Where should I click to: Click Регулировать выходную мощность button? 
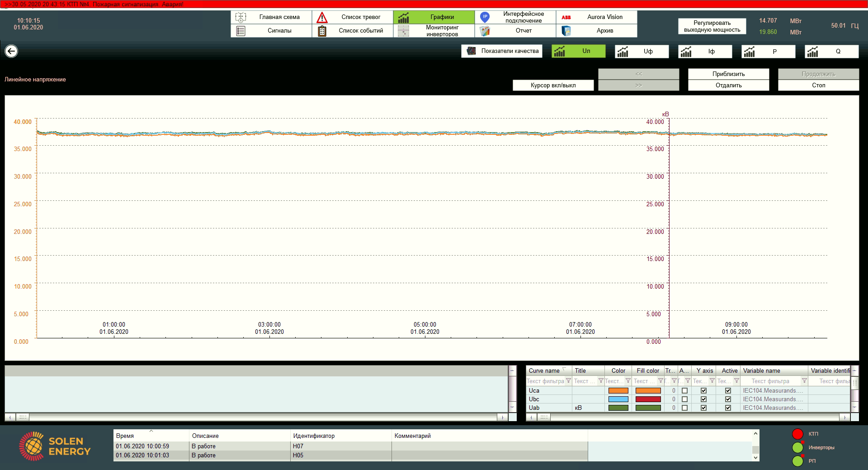[x=712, y=26]
